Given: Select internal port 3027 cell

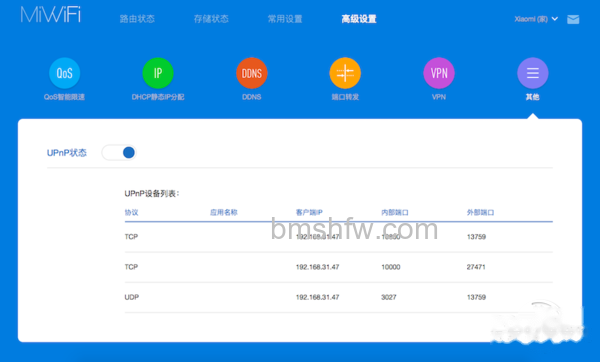Looking at the screenshot, I should click(x=389, y=297).
